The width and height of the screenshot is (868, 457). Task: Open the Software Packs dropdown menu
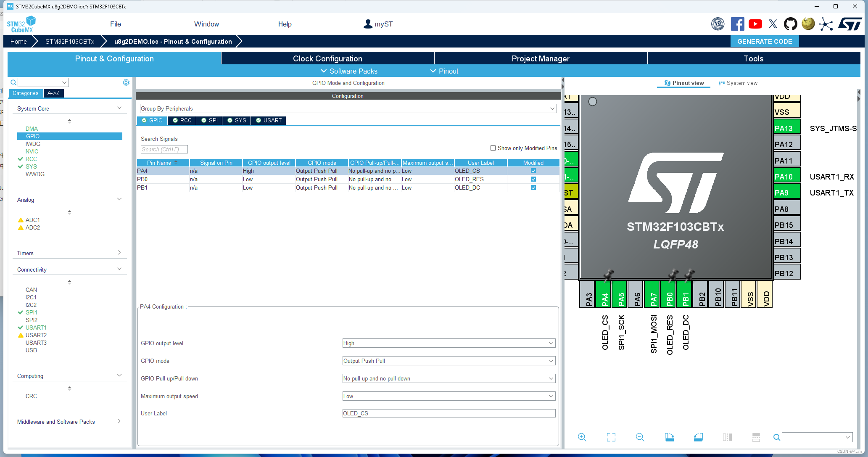click(349, 71)
